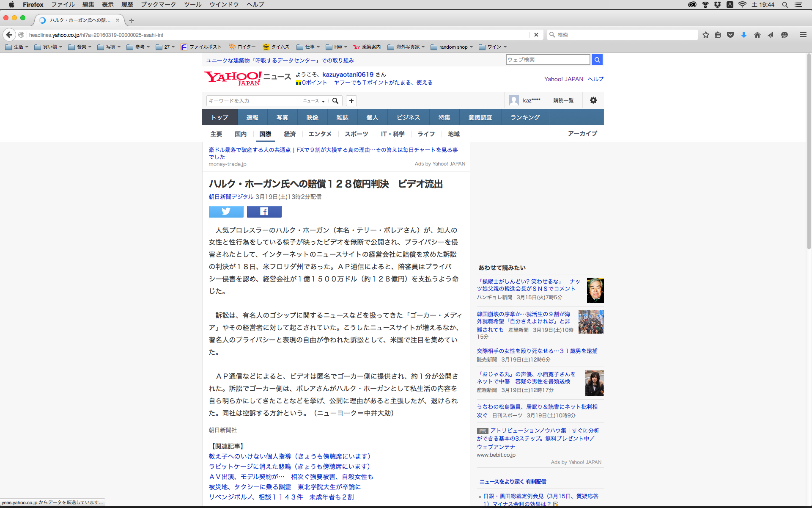
Task: Expand the ニュース search category dropdown
Action: point(314,101)
